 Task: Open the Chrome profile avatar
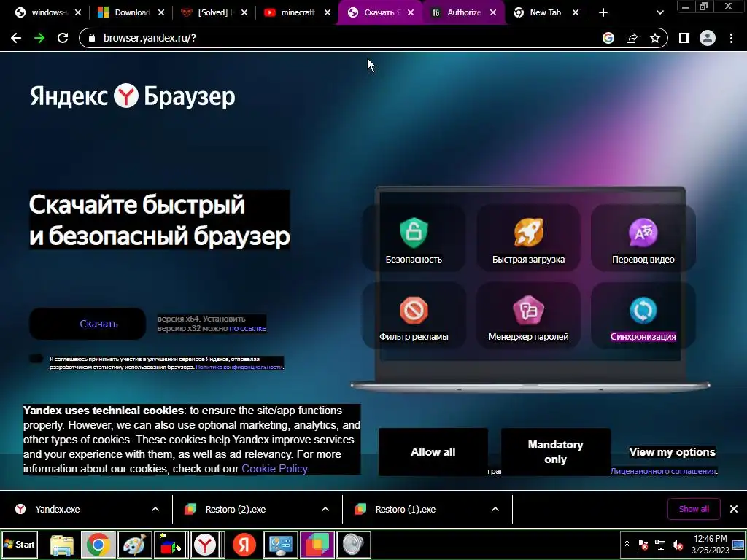708,38
